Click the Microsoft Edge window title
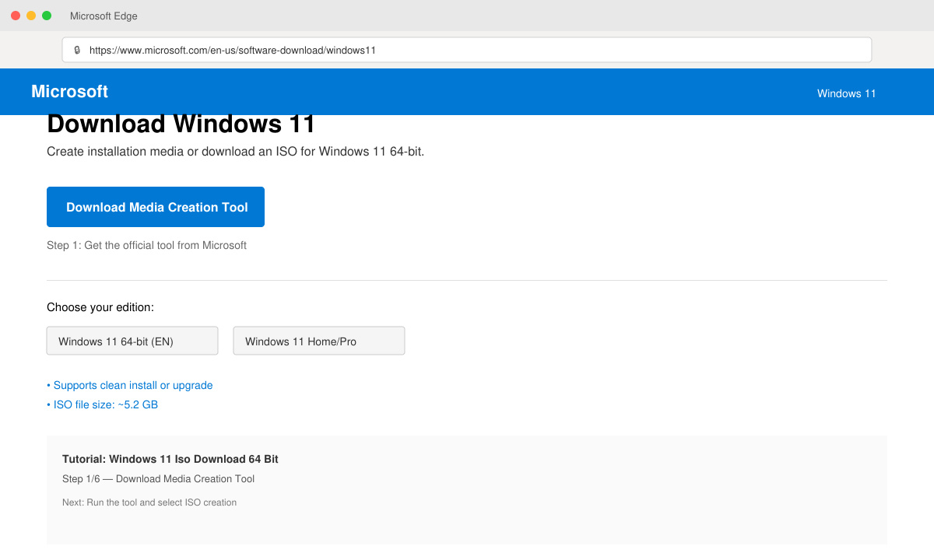This screenshot has height=560, width=934. click(104, 16)
